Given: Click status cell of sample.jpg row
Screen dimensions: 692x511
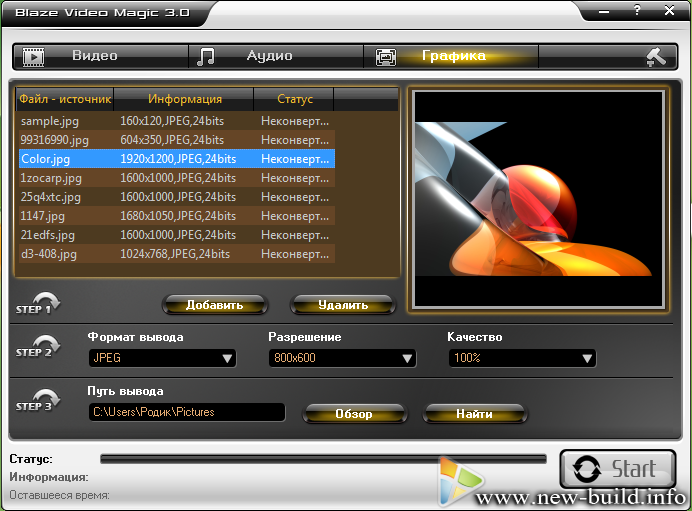Looking at the screenshot, I should [295, 121].
